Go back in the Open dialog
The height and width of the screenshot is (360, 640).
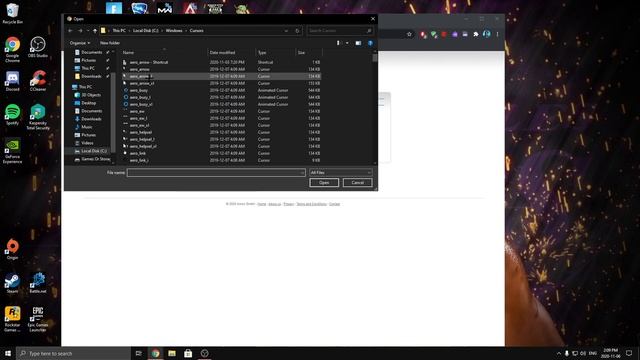[70, 31]
